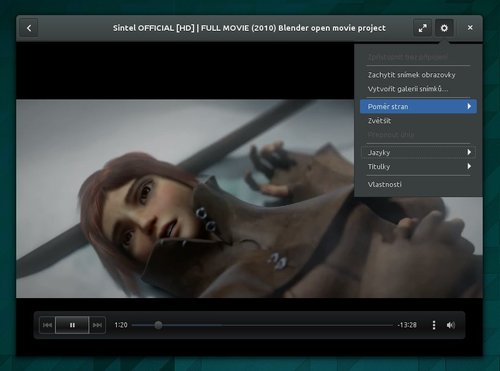
Task: Open the Titulky submenu
Action: (x=418, y=166)
